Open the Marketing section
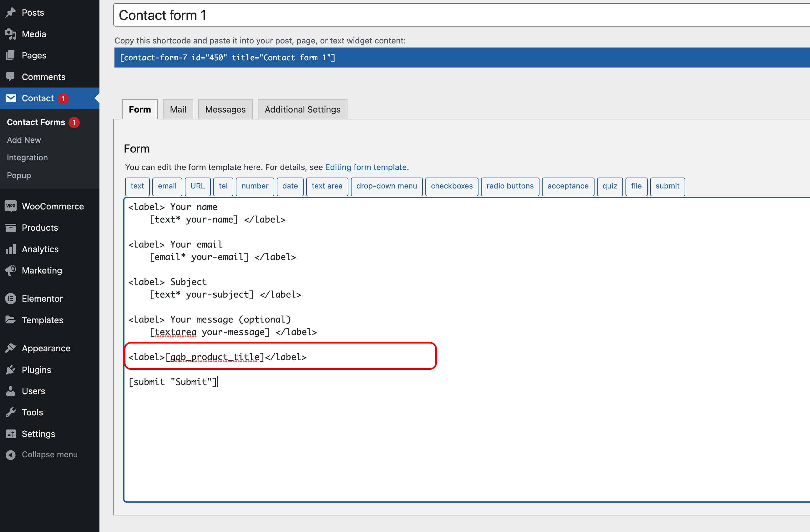Image resolution: width=810 pixels, height=532 pixels. click(42, 270)
